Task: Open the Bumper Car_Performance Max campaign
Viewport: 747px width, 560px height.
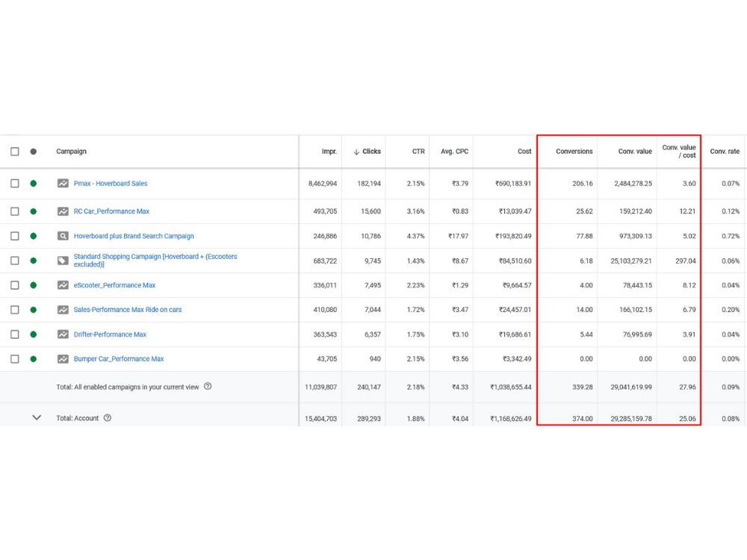Action: coord(119,359)
